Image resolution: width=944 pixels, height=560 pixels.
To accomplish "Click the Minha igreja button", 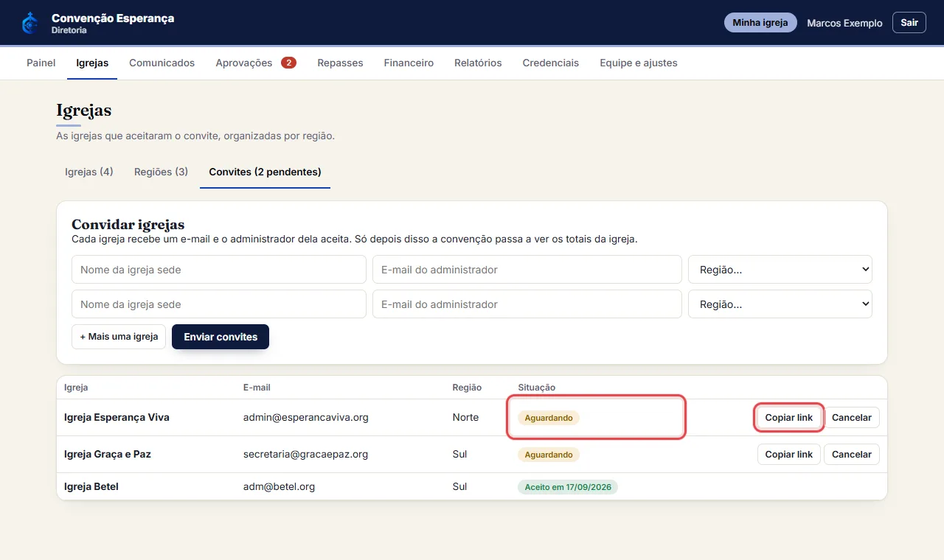I will click(x=760, y=23).
